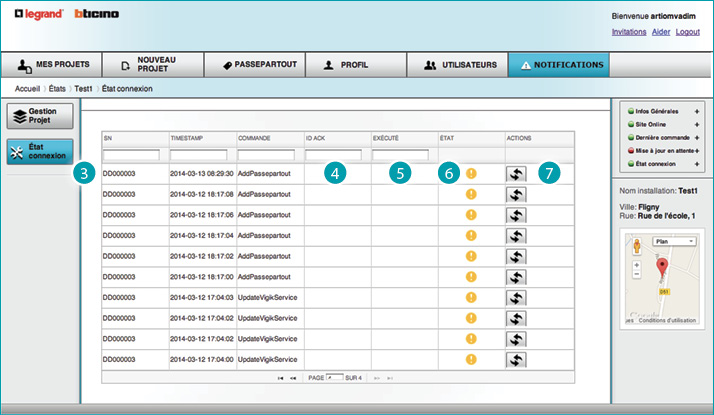714x415 pixels.
Task: Click the refresh action icon in the last row
Action: click(517, 359)
